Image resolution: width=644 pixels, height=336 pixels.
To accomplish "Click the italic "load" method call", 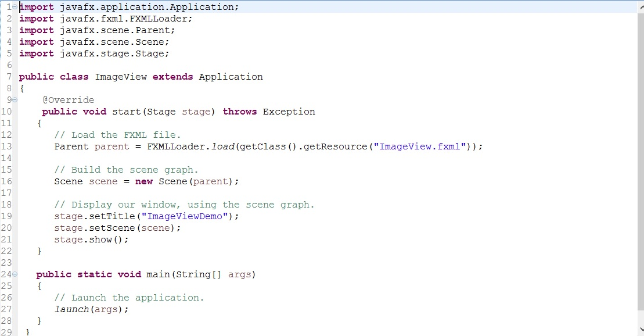I will point(222,146).
